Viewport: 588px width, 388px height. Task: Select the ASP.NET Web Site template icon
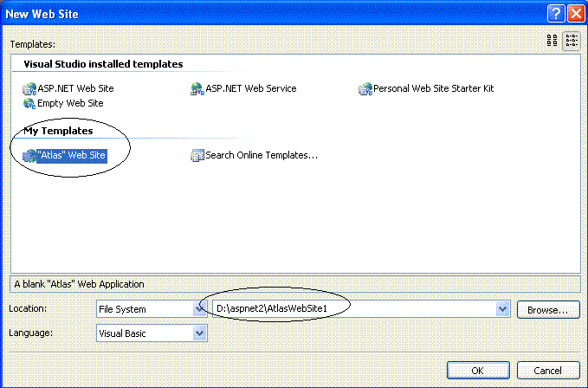click(29, 89)
